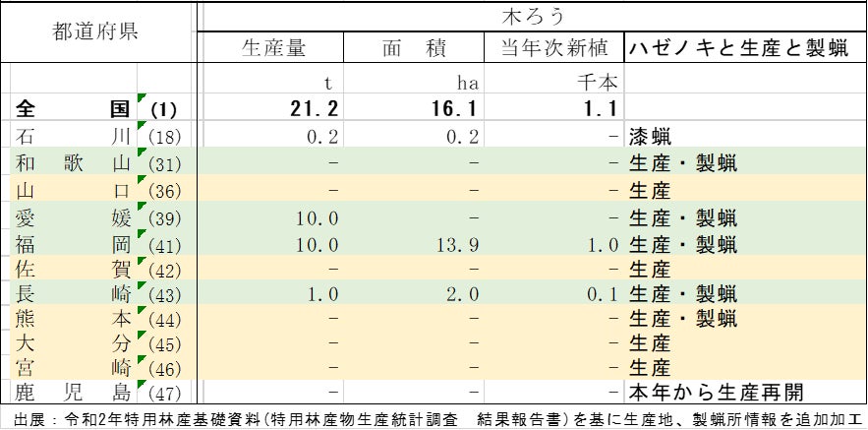Select 長崎's area value 2.0

pos(460,293)
